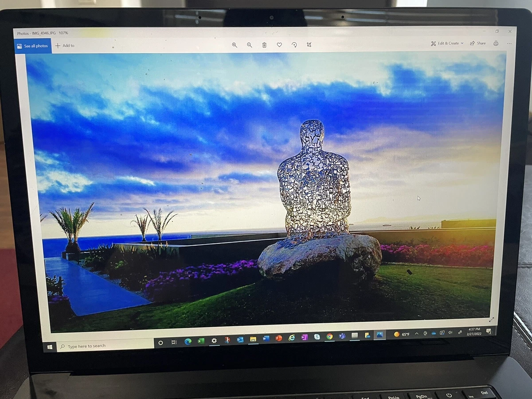The width and height of the screenshot is (532, 399).
Task: Open Google Chrome from the taskbar
Action: click(329, 336)
